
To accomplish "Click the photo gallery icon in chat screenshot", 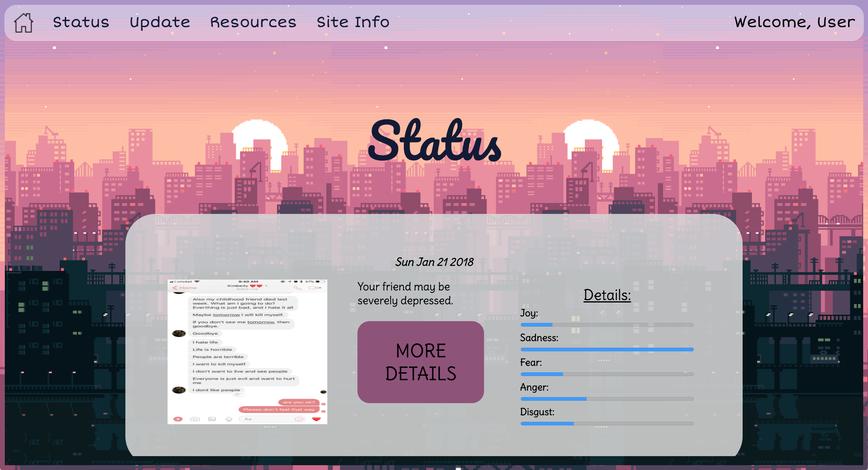I will (212, 419).
